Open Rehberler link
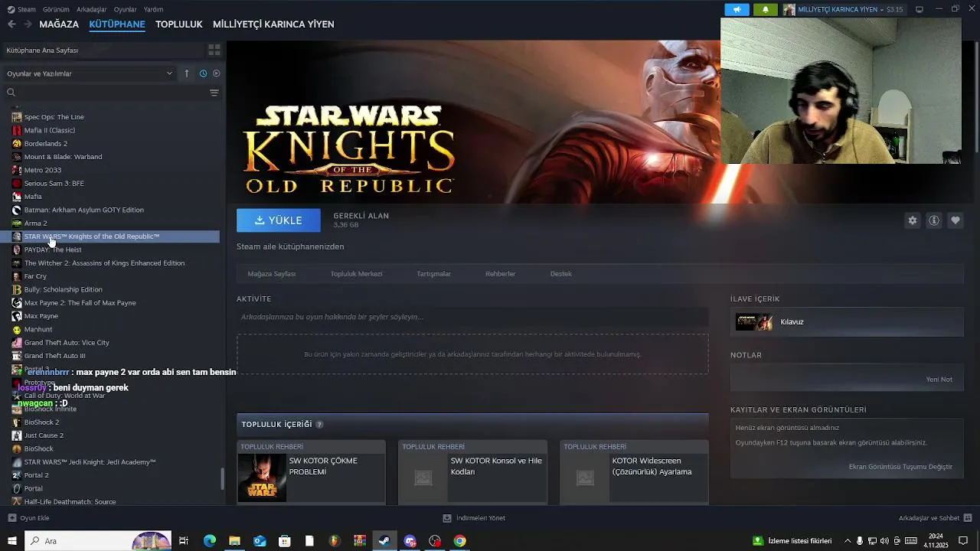 coord(500,274)
